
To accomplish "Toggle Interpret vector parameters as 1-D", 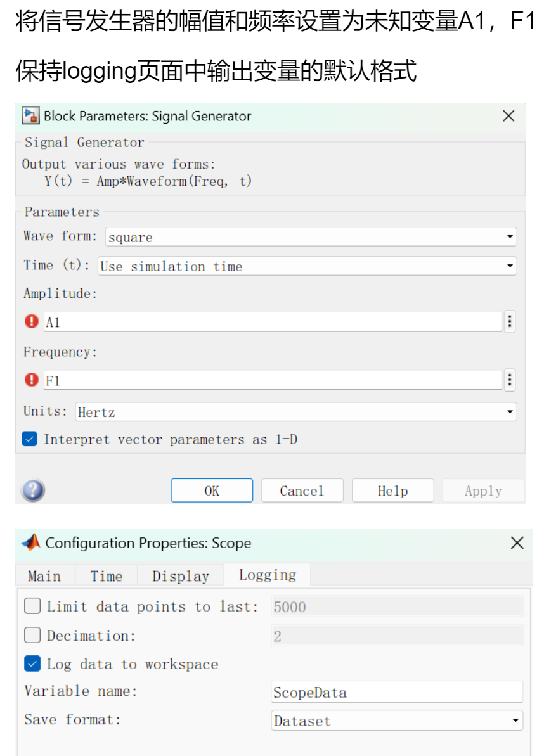I will (x=30, y=439).
